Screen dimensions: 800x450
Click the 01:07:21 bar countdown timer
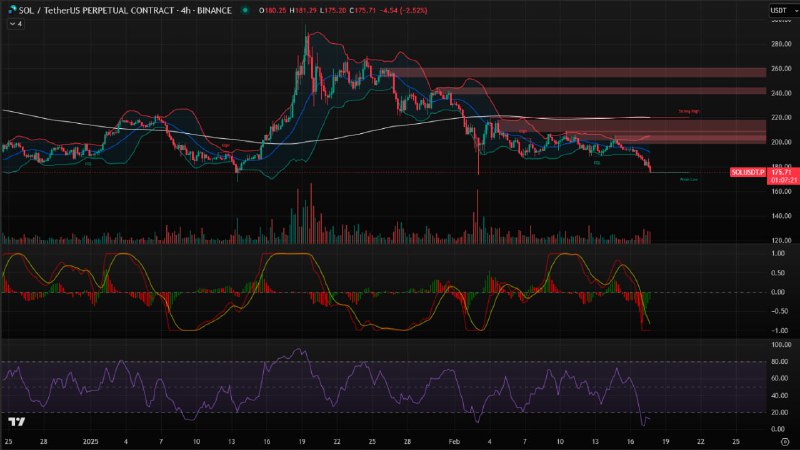click(783, 180)
